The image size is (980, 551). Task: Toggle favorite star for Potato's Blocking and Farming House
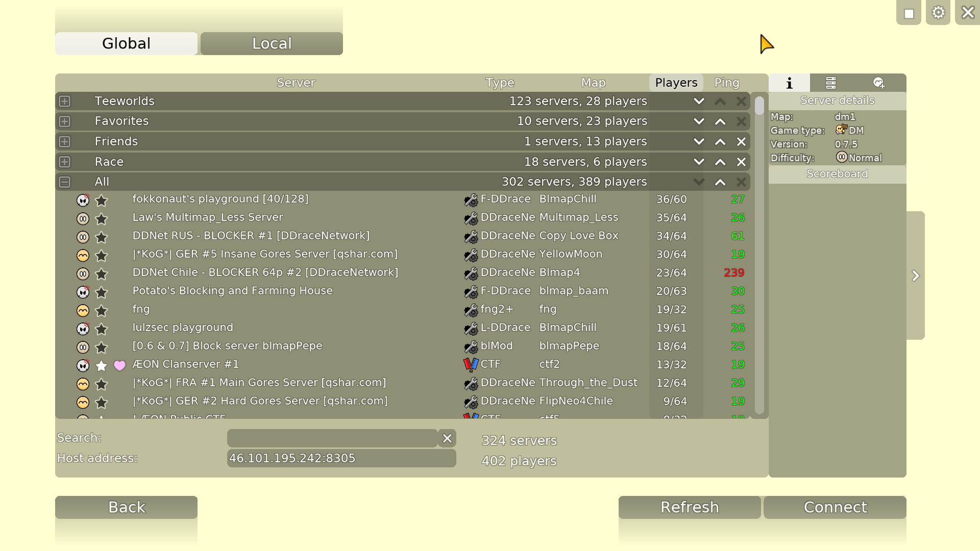(102, 292)
